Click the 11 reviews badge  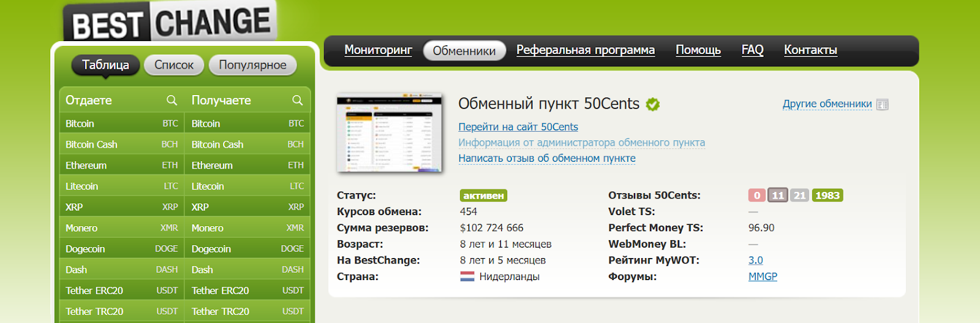[x=778, y=196]
